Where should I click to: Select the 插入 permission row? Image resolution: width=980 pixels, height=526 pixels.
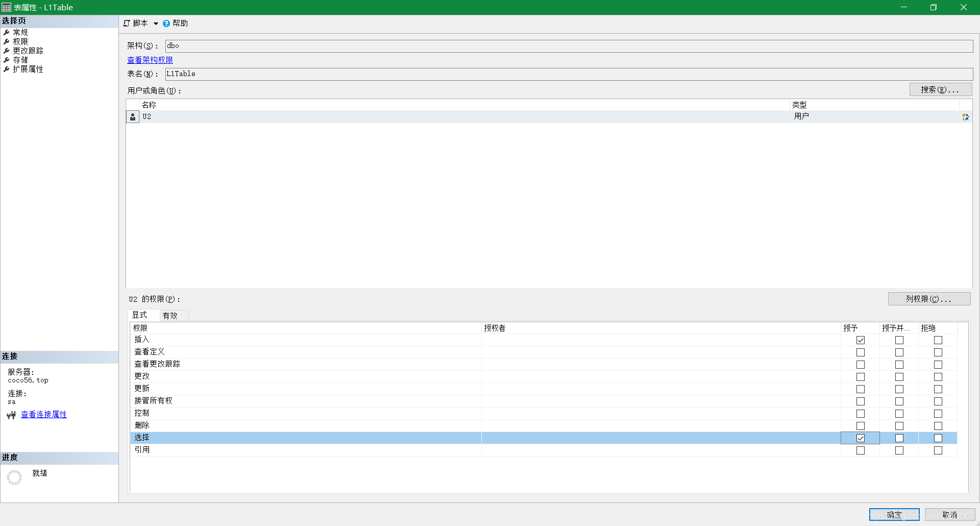544,340
